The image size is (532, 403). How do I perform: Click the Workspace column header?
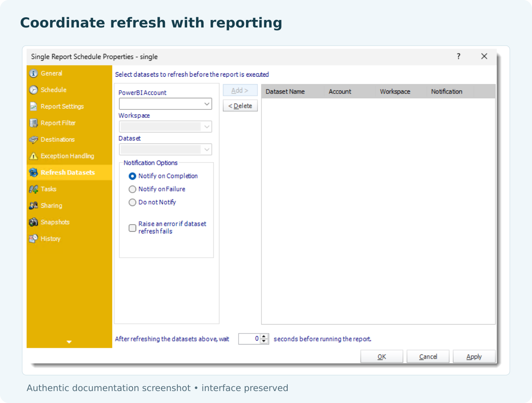click(402, 92)
